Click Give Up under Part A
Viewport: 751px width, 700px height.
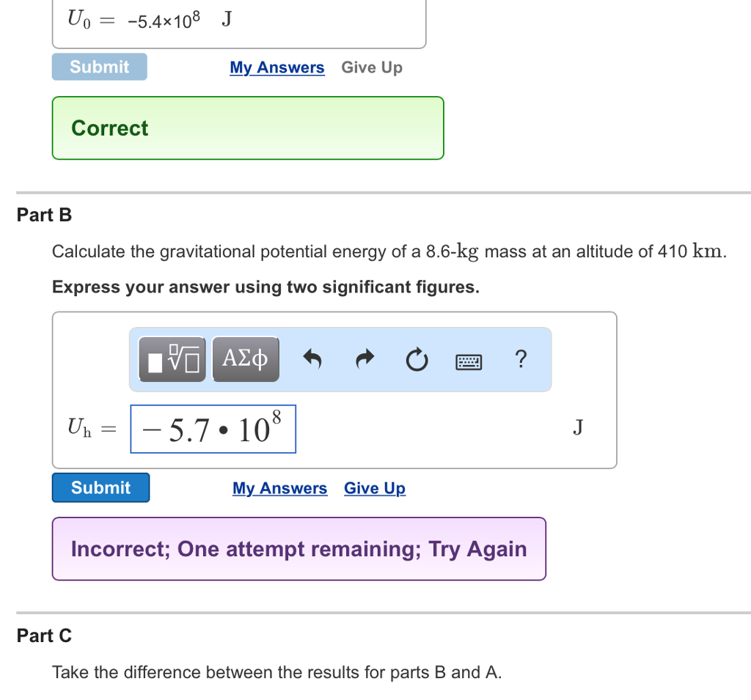[x=371, y=67]
